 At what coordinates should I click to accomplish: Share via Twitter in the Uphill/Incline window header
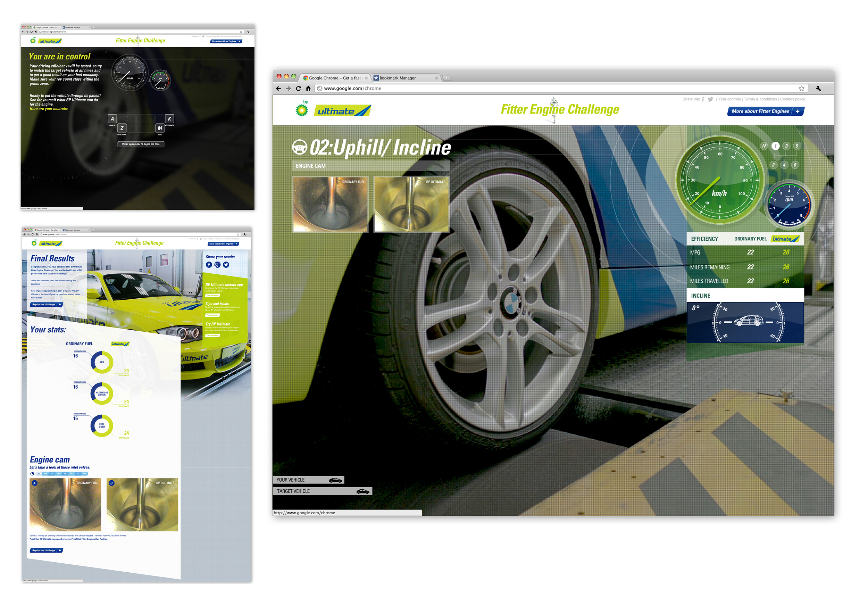tap(710, 99)
